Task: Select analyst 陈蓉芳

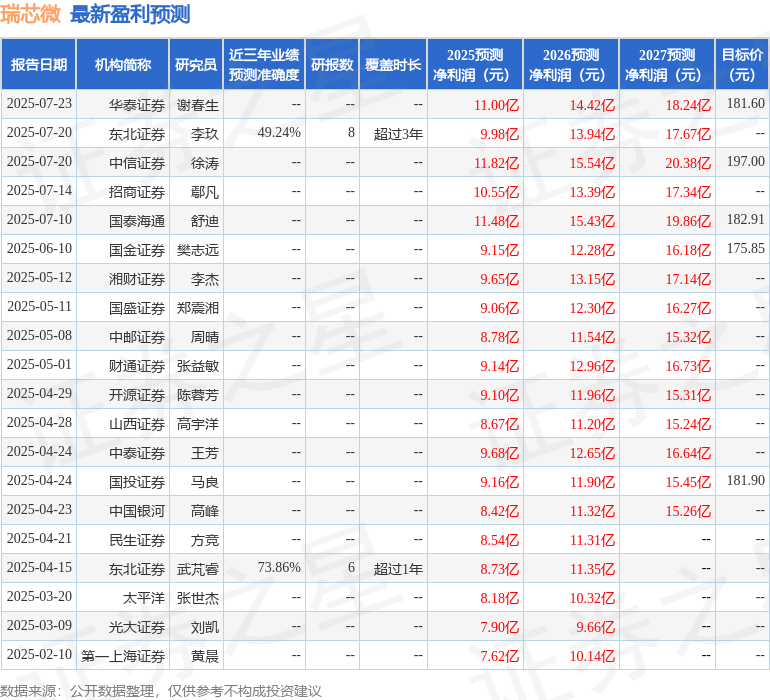Action: pos(197,395)
